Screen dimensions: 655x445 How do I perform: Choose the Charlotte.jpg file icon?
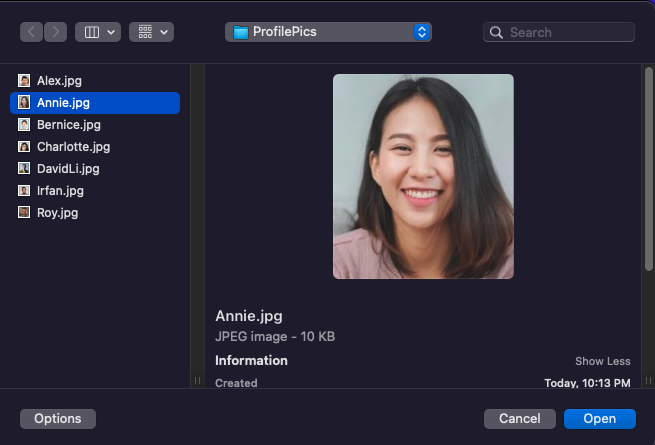[x=25, y=147]
